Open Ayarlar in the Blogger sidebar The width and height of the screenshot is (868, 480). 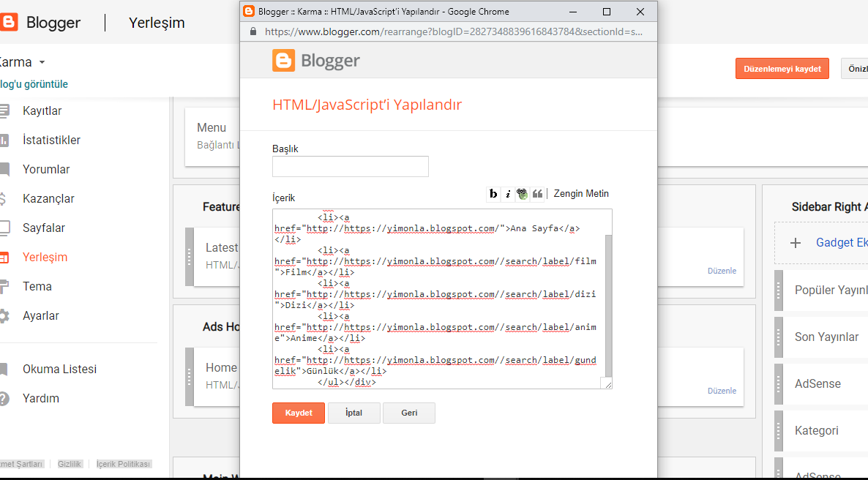(41, 316)
